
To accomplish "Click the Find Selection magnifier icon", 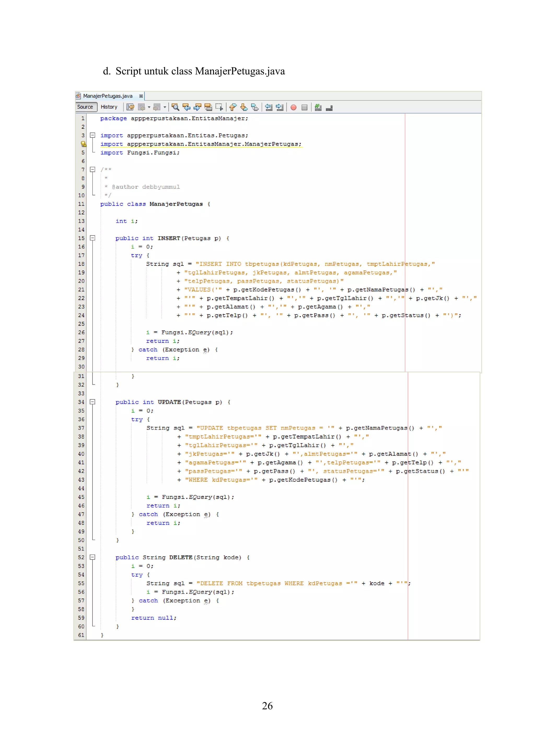I will click(175, 107).
